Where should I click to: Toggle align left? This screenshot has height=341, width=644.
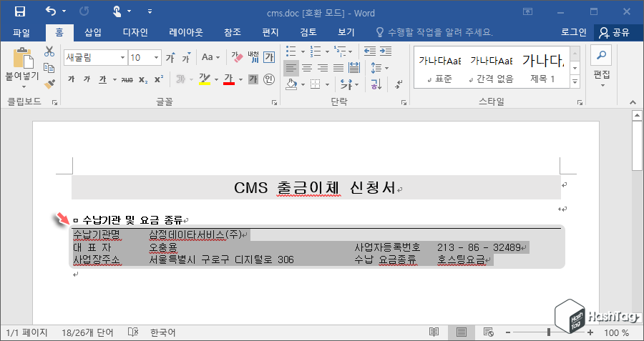(291, 68)
